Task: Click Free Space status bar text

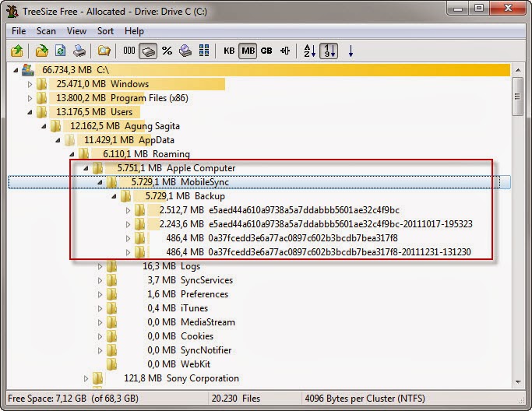Action: 73,398
